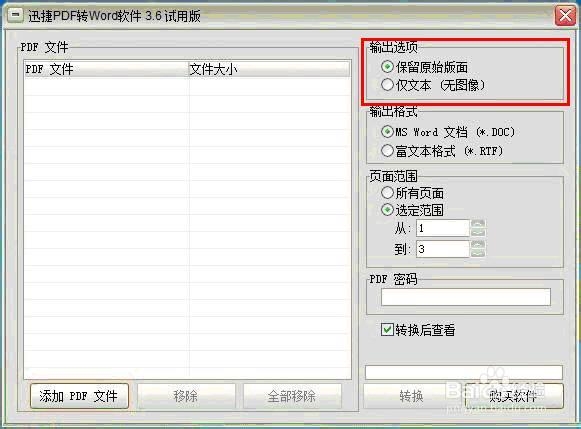581x429 pixels.
Task: Close the 迅捷PDF转Word window
Action: 565,16
